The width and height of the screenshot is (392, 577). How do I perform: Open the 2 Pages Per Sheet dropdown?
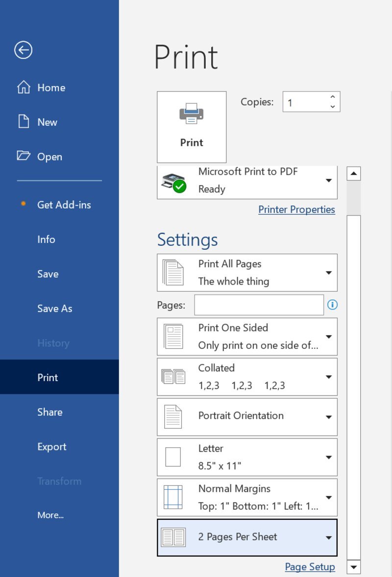point(329,537)
